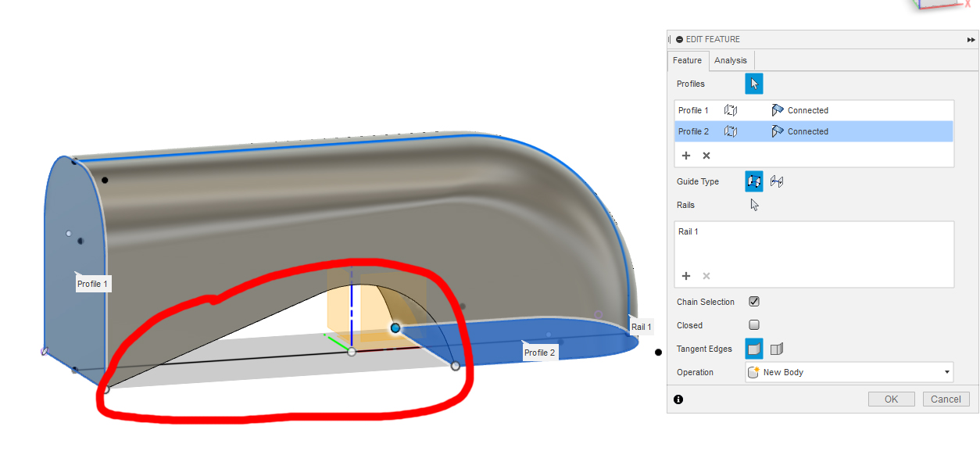Click the Connected flag icon on Profile 2
This screenshot has height=462, width=980.
778,131
